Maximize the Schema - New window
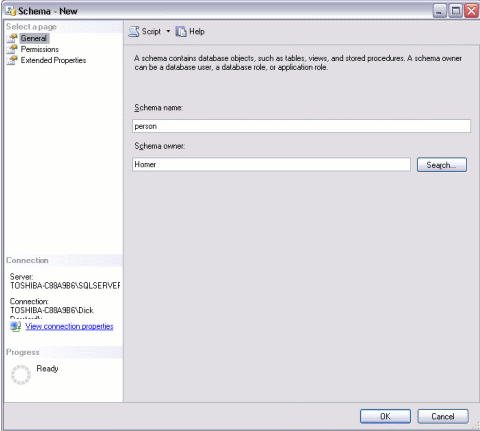The width and height of the screenshot is (480, 431). [456, 11]
